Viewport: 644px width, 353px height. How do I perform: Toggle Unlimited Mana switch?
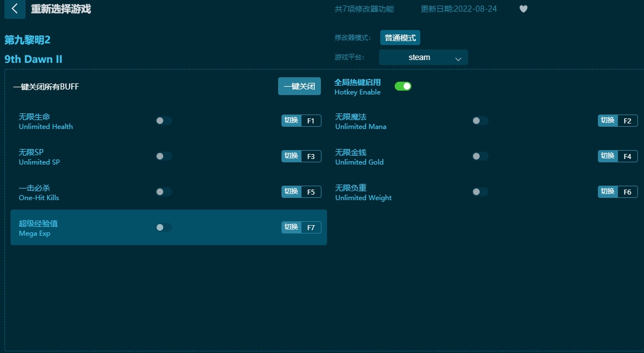480,121
